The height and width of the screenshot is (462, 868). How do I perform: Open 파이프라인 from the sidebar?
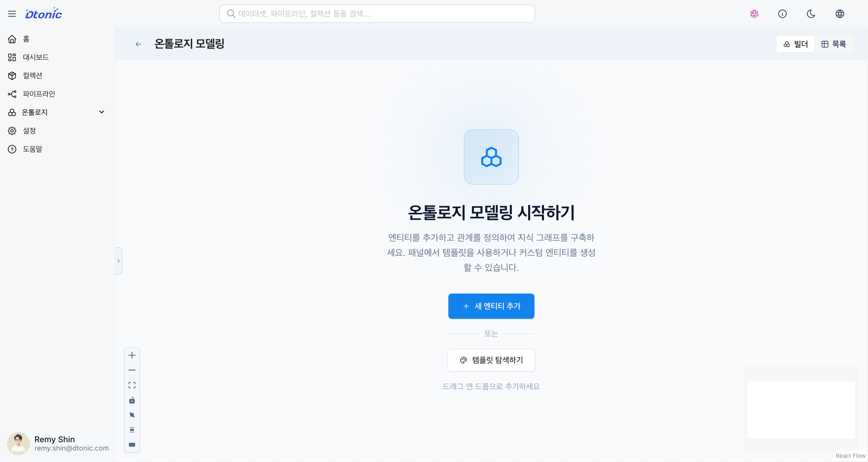[39, 94]
